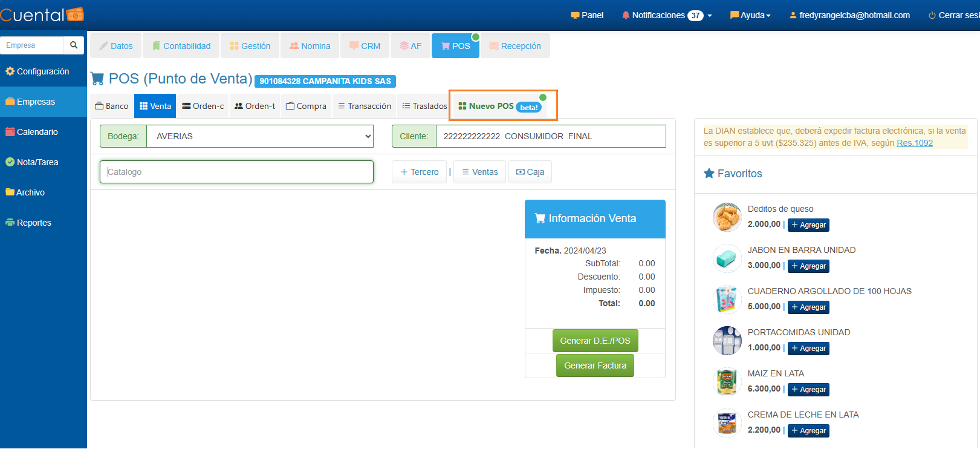
Task: Click the Configuración gear icon in sidebar
Action: click(10, 71)
